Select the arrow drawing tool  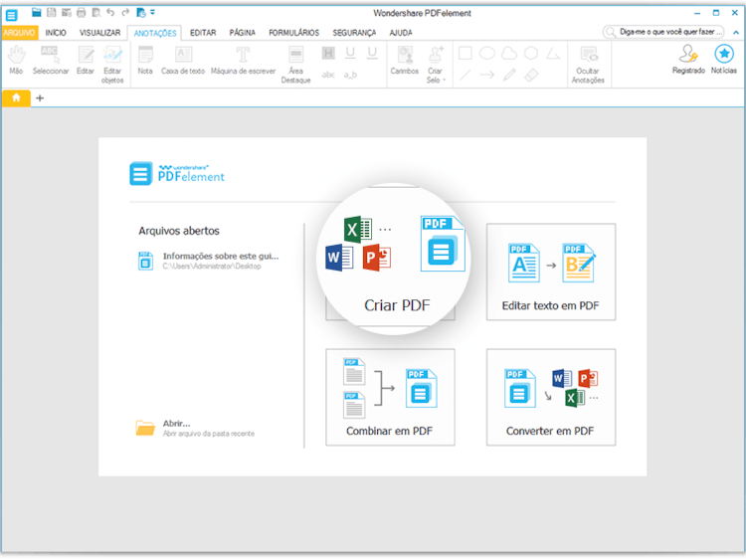[x=487, y=75]
